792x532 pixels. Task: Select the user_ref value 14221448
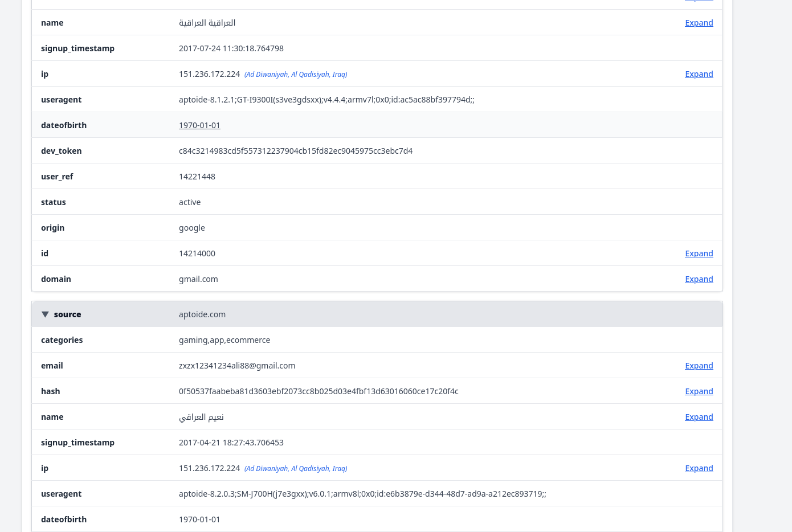pyautogui.click(x=197, y=177)
